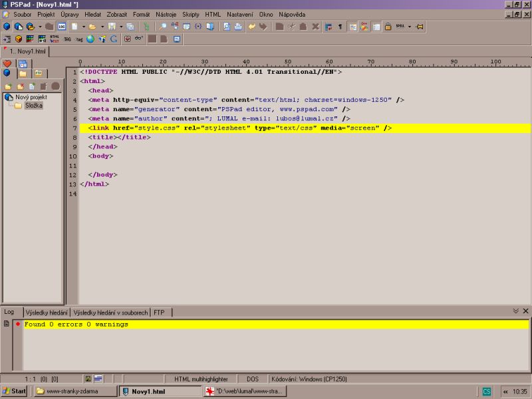Click the SPELL check toolbar button

[x=400, y=27]
